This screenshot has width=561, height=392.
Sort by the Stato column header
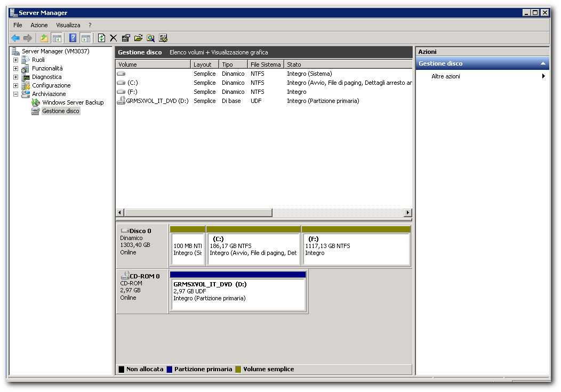(x=348, y=65)
